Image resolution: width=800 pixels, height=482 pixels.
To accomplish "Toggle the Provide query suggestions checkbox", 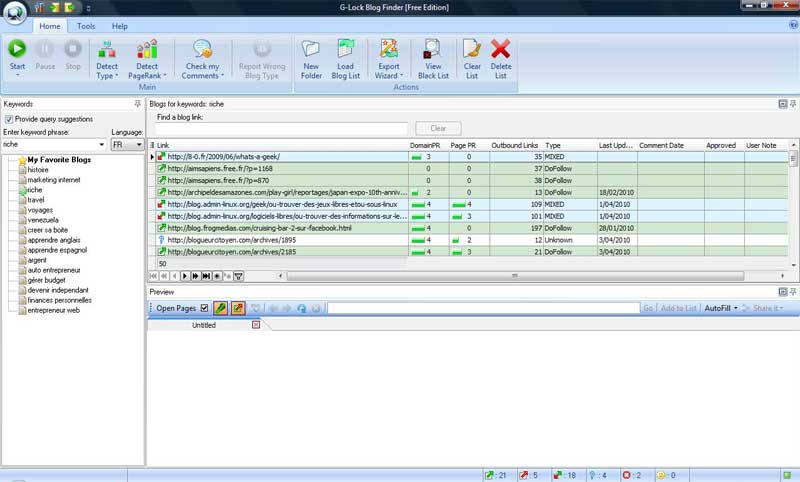I will [9, 119].
